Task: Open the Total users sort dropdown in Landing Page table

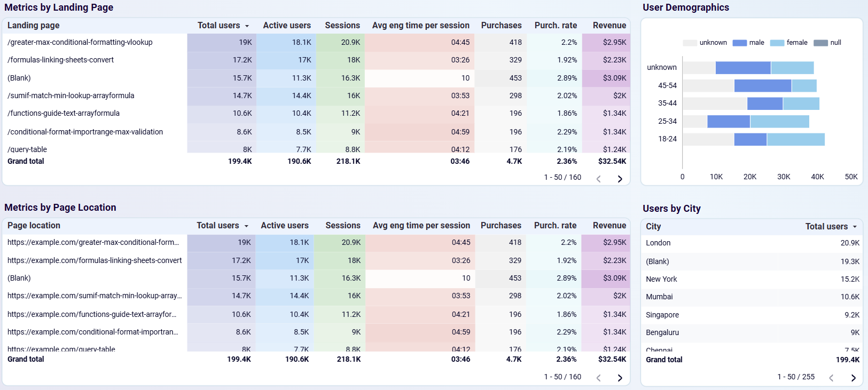Action: pos(247,25)
